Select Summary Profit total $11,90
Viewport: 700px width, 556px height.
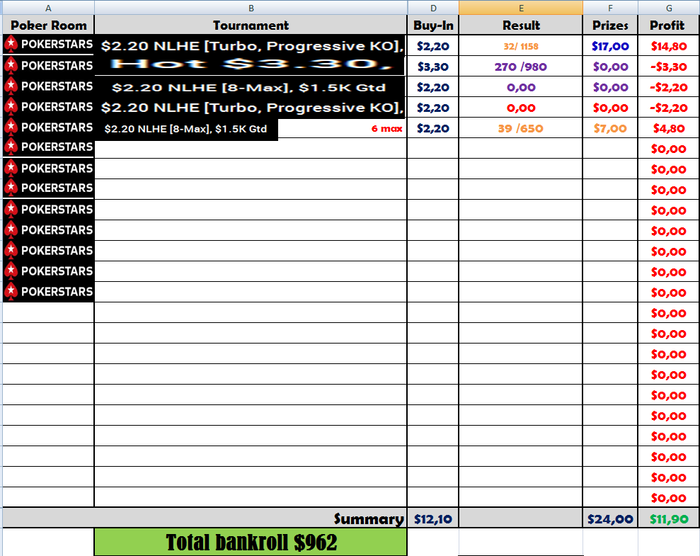coord(668,518)
